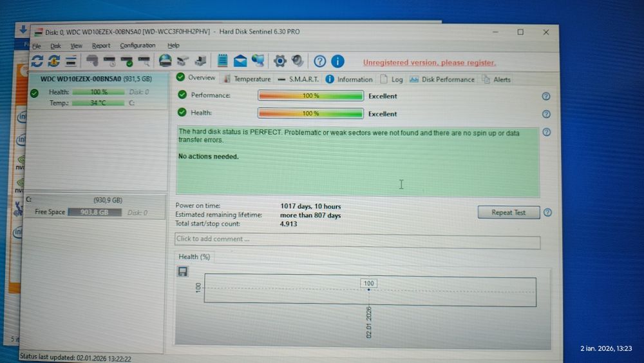Click 'more than 807 days' value
Screen dimensions: 644x363
coord(310,215)
